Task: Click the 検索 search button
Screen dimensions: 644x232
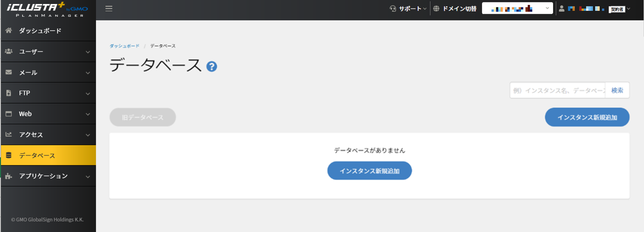Action: [x=617, y=91]
